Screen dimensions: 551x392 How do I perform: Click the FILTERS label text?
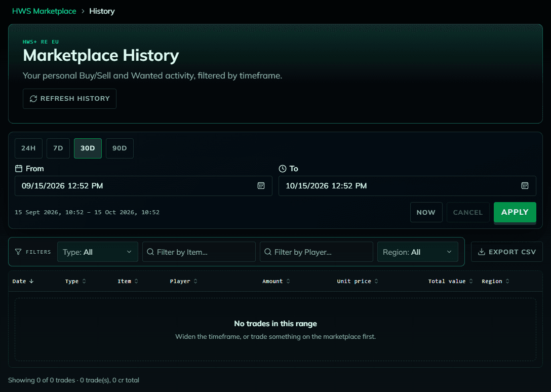click(38, 252)
